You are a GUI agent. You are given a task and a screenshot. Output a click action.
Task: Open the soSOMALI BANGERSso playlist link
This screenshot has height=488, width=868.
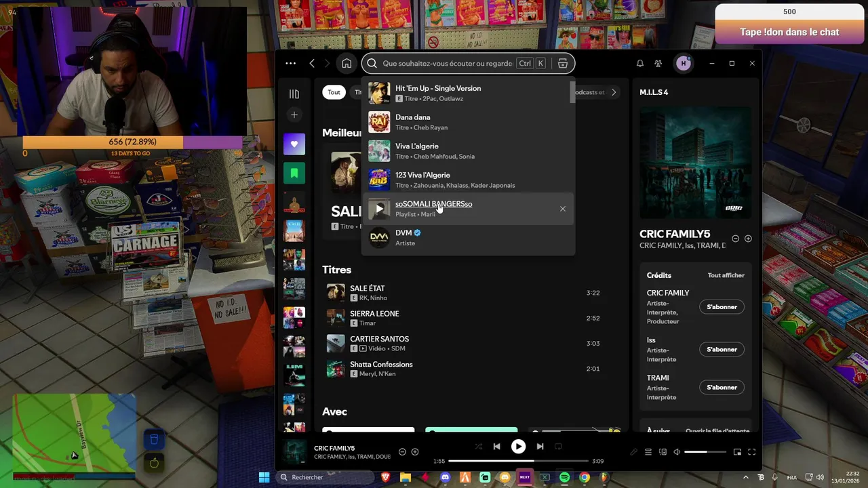click(433, 204)
